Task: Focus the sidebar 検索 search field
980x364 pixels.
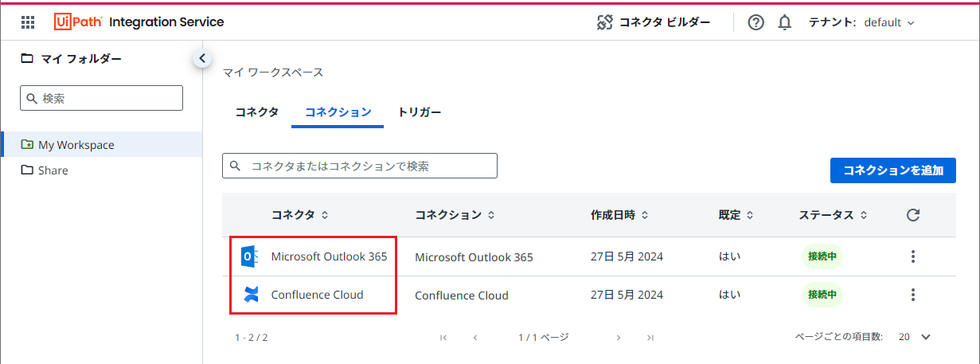Action: pos(101,98)
